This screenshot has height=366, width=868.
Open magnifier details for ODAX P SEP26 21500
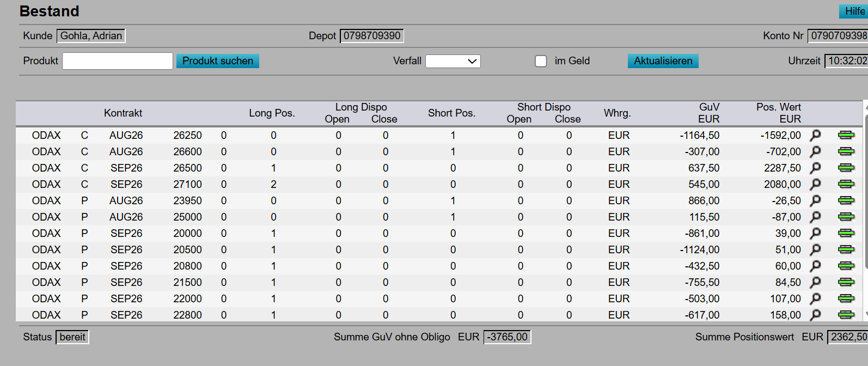point(815,282)
